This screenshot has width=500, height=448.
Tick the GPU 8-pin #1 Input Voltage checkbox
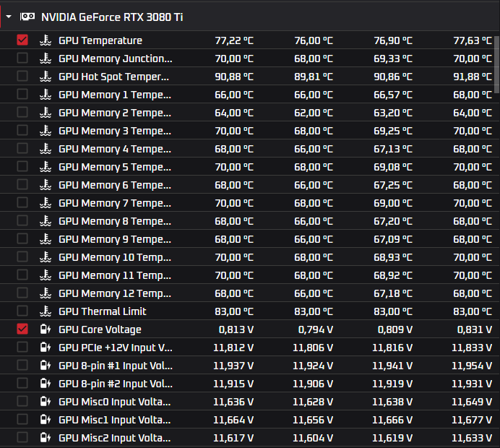[22, 365]
